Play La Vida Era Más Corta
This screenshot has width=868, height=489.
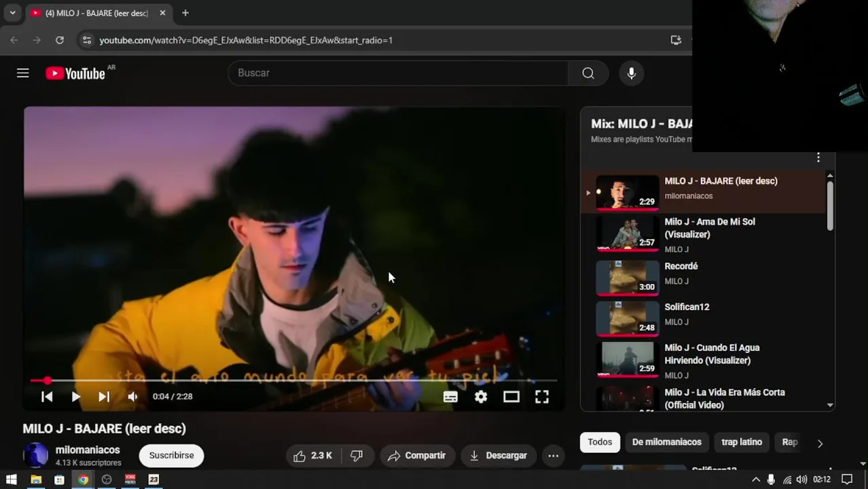725,399
